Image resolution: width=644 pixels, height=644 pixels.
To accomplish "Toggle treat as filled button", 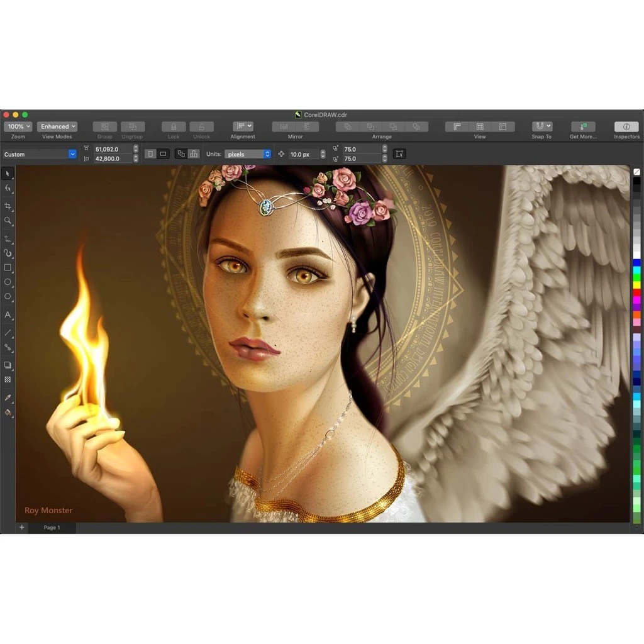I will [399, 153].
